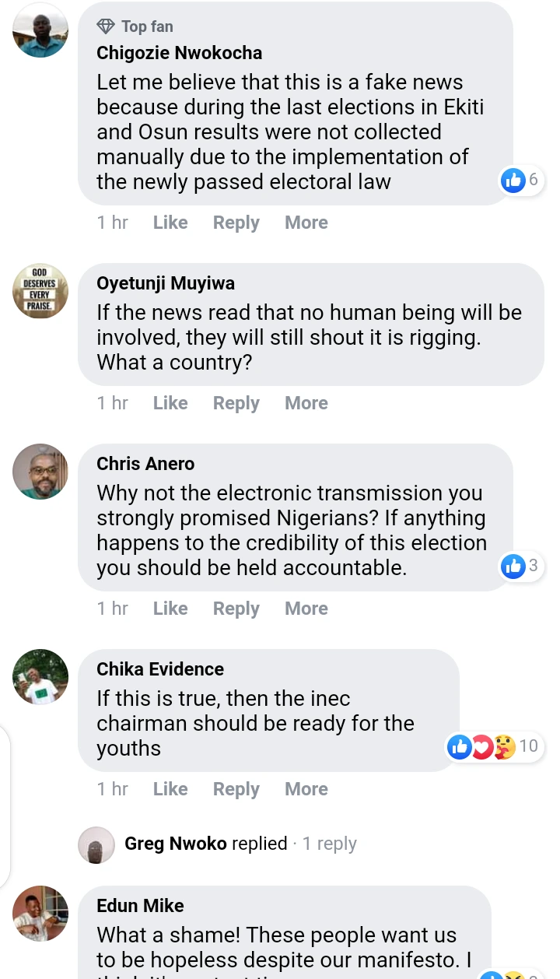
Task: Open Greg Nwoko's small avatar
Action: point(96,844)
